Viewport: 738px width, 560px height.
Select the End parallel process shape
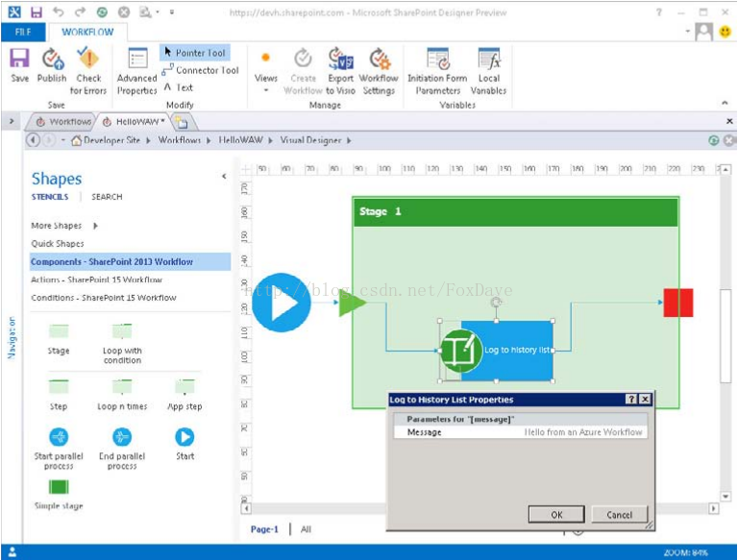point(122,449)
